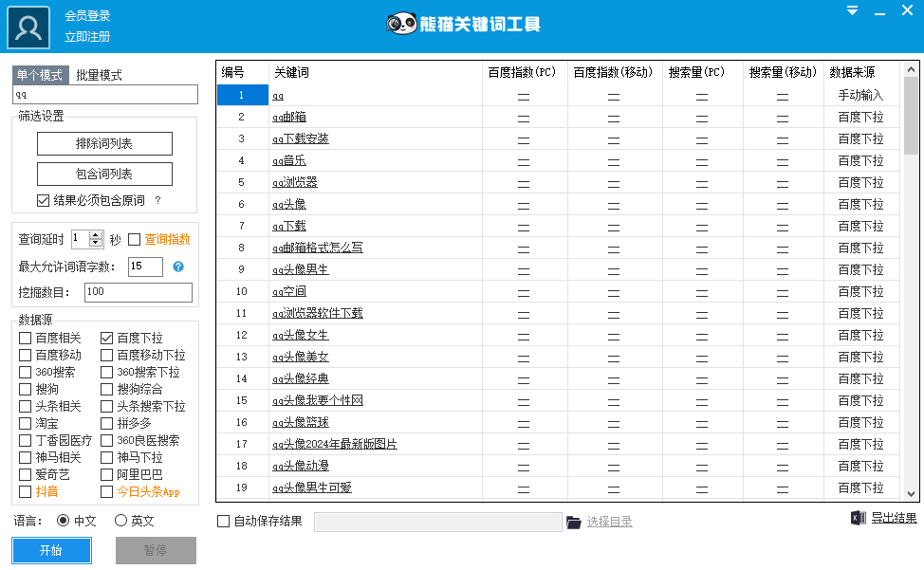Open the title bar dropdown menu icon
This screenshot has width=924, height=570.
pyautogui.click(x=852, y=10)
